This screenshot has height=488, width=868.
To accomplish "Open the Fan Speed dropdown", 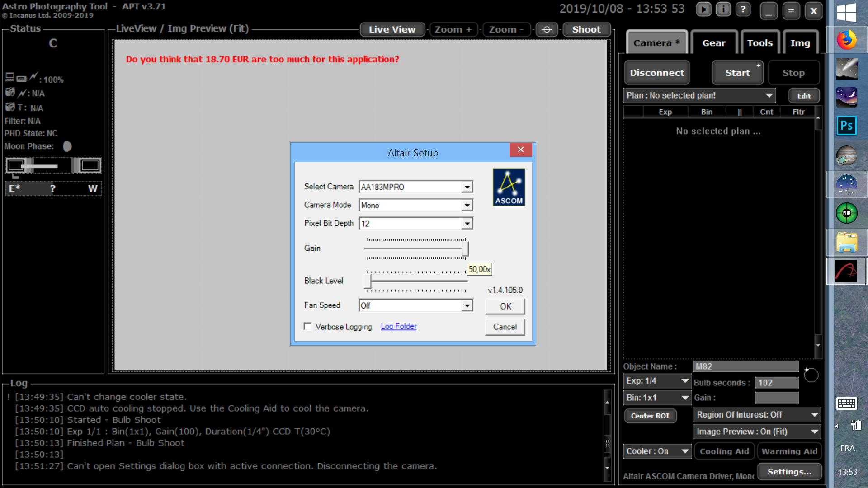I will [467, 306].
